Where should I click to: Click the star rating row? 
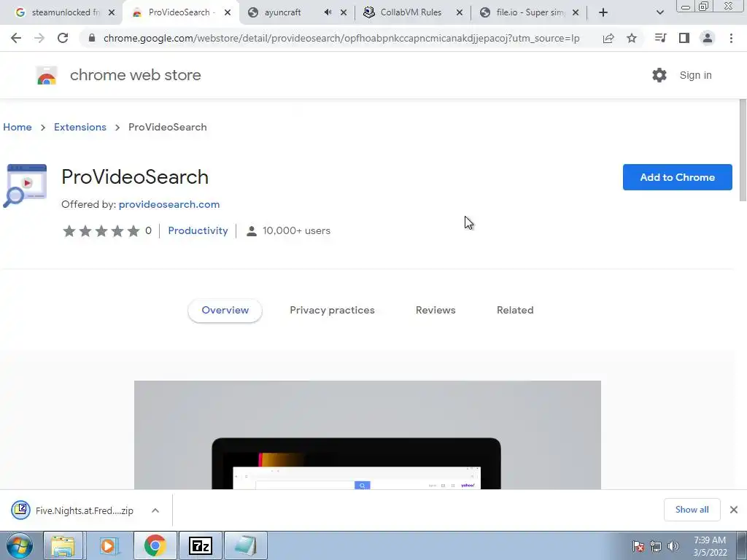(x=101, y=231)
